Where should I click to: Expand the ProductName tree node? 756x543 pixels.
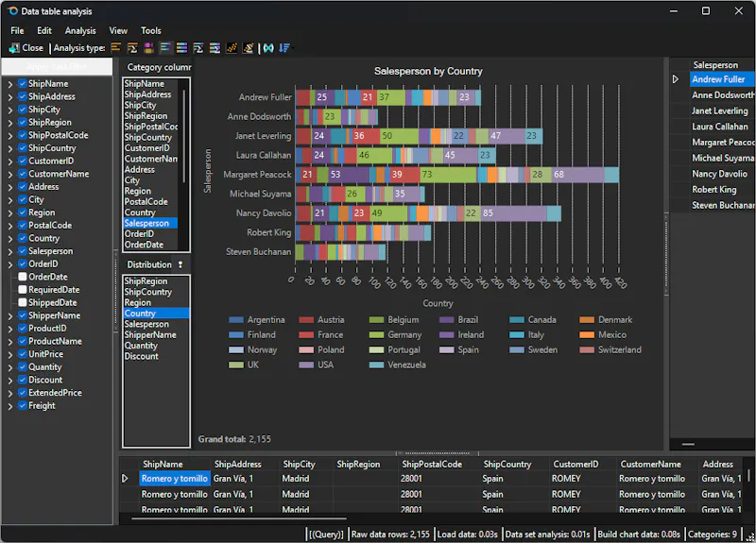(10, 342)
